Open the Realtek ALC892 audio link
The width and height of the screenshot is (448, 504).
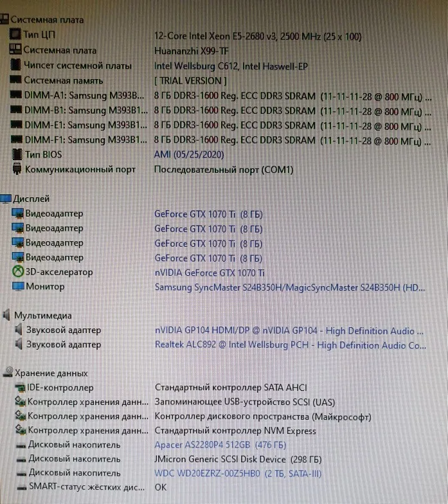(291, 345)
